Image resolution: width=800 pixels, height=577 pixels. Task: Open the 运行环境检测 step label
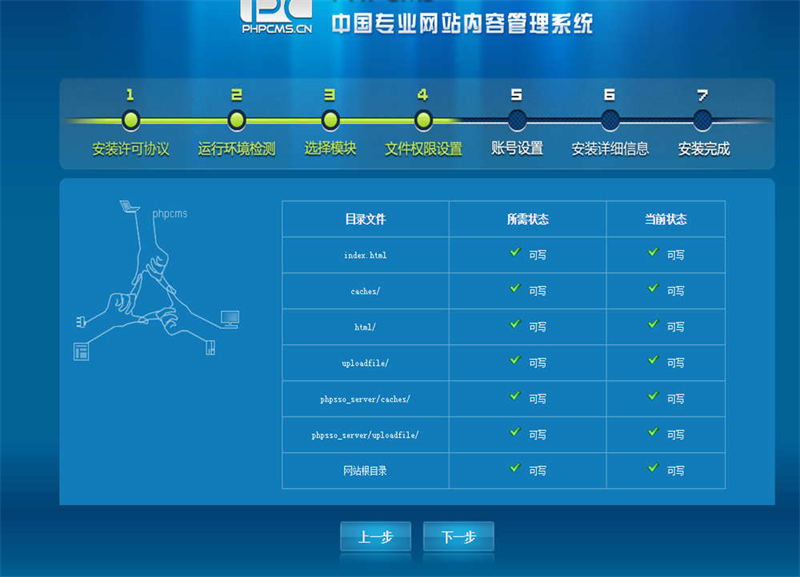pyautogui.click(x=236, y=149)
